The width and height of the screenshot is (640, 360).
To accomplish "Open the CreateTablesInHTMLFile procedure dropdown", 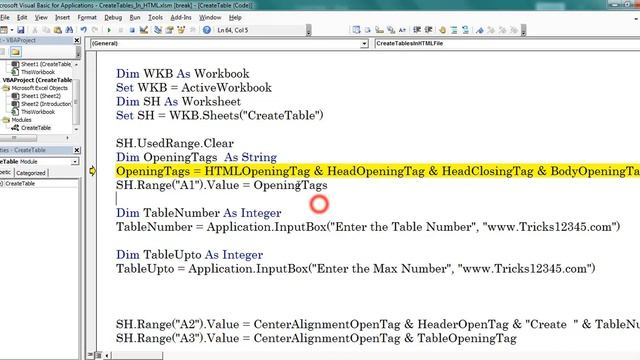I will tap(507, 43).
